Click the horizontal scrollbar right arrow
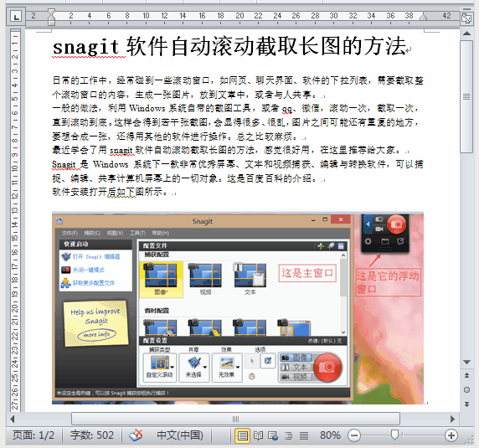Screen dimensions: 479x448 (x=452, y=419)
